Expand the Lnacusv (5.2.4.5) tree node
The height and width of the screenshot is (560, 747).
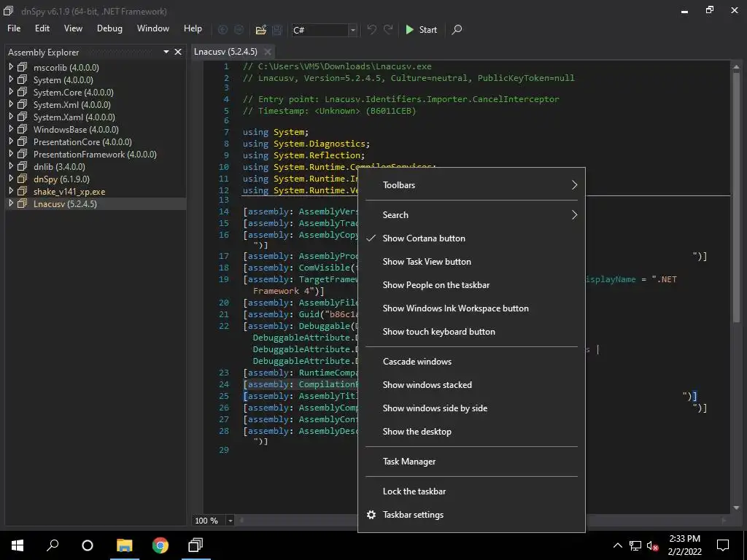(x=12, y=204)
